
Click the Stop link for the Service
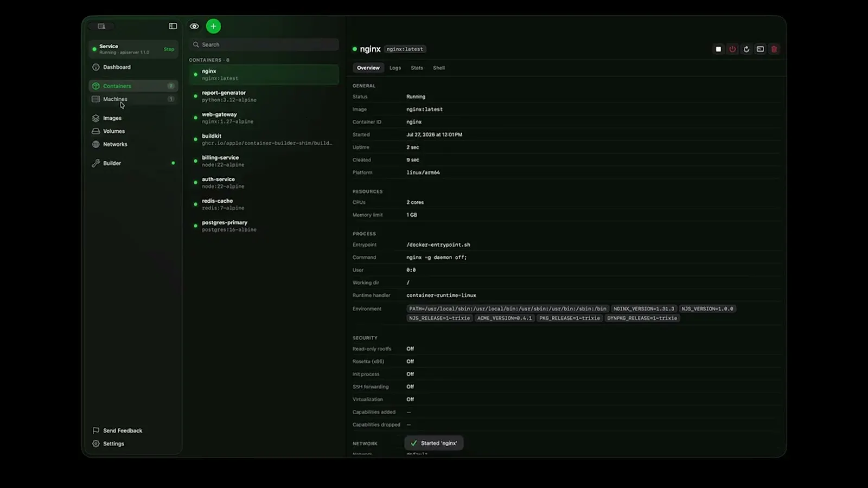coord(169,49)
